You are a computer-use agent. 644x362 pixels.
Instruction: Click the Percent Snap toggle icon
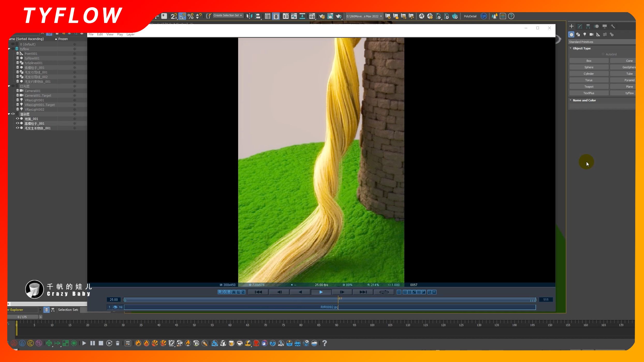191,16
